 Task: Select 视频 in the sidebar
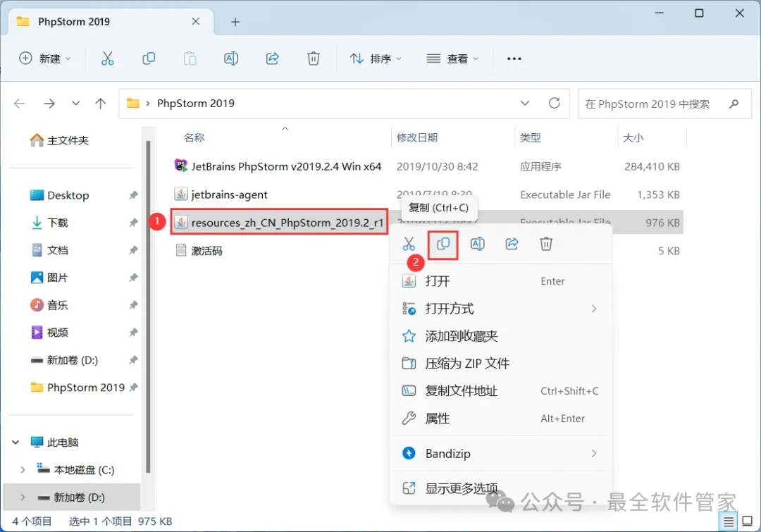[49, 333]
